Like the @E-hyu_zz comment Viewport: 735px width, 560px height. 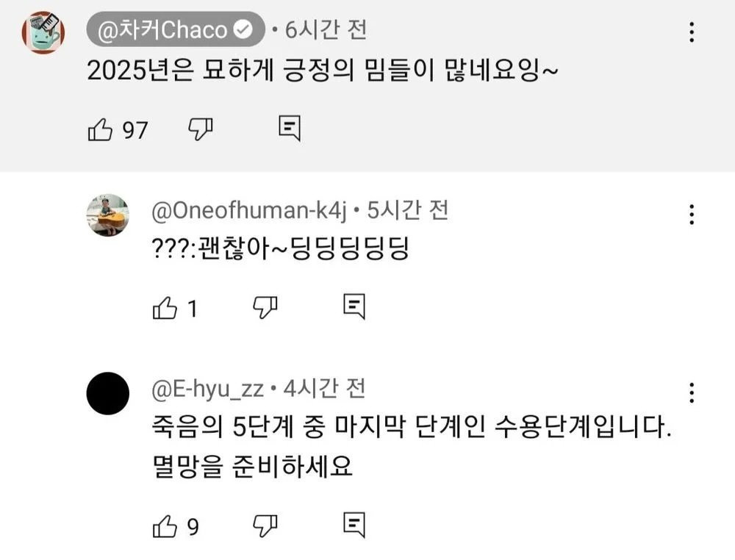[x=165, y=524]
